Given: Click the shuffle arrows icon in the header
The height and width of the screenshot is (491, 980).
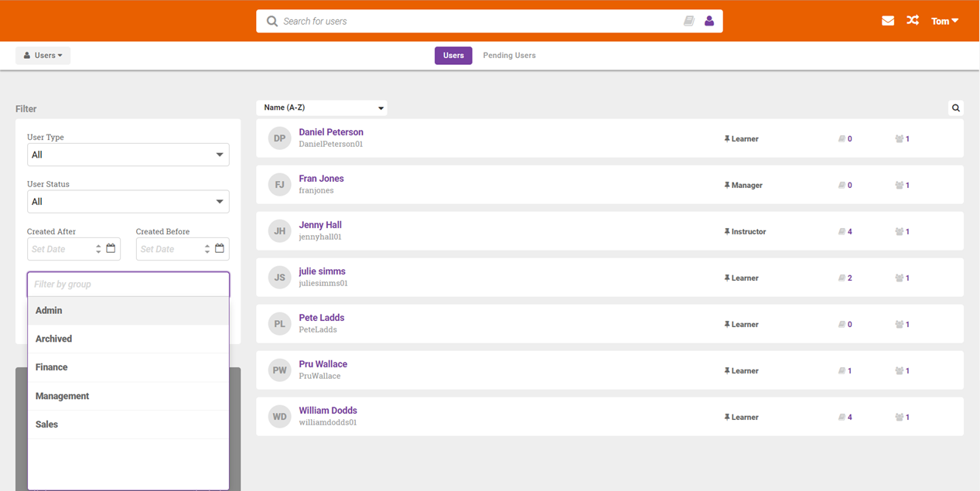Looking at the screenshot, I should [913, 21].
